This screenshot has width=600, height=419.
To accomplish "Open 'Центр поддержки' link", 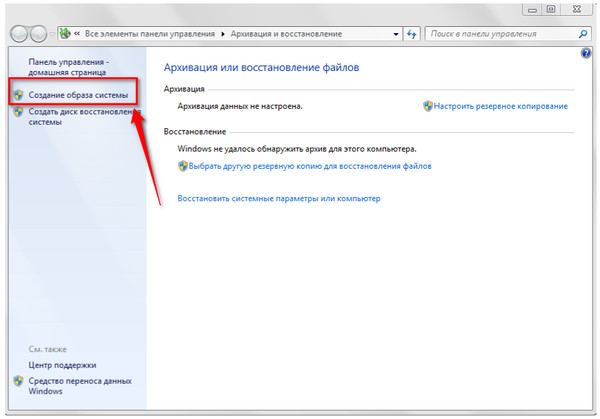I will click(62, 365).
